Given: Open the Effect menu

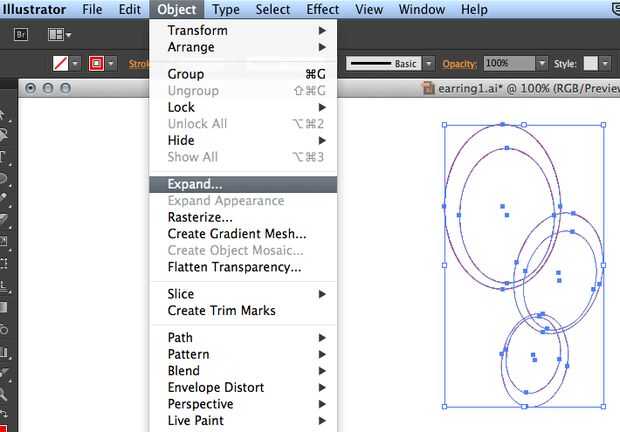Looking at the screenshot, I should click(x=323, y=9).
